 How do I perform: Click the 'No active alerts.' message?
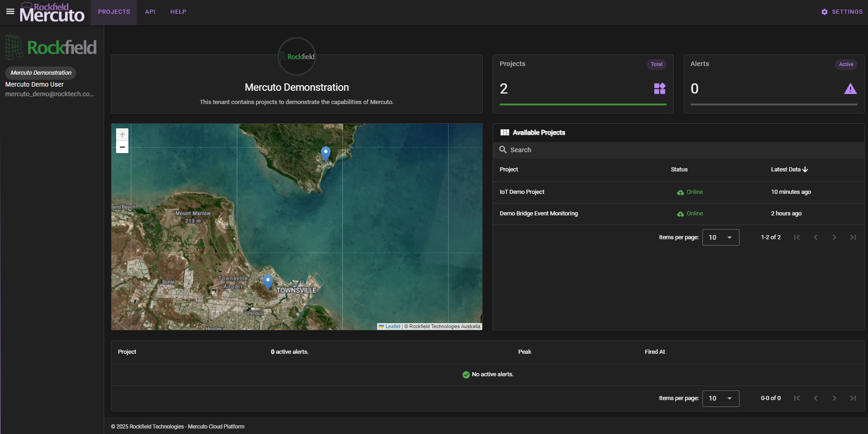[x=492, y=374]
